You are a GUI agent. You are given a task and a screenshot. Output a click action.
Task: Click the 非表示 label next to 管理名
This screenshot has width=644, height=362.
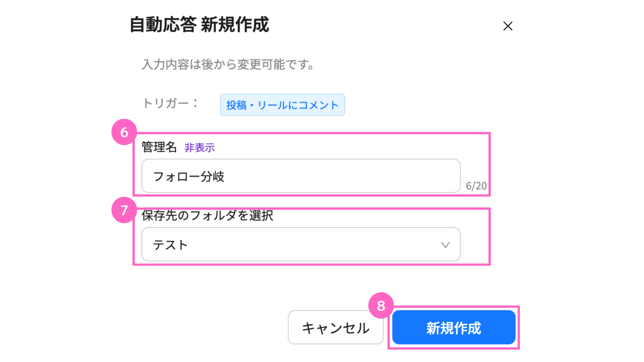[200, 147]
